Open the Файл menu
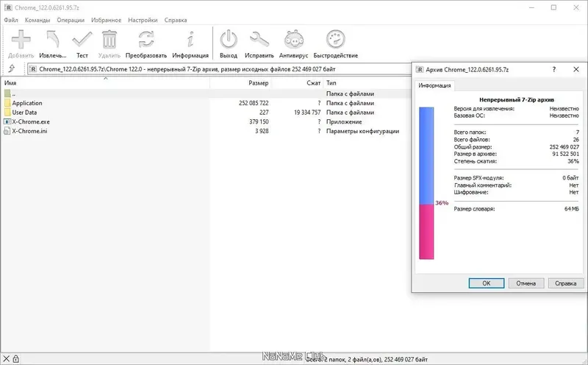Viewport: 588px width, 365px height. [11, 20]
